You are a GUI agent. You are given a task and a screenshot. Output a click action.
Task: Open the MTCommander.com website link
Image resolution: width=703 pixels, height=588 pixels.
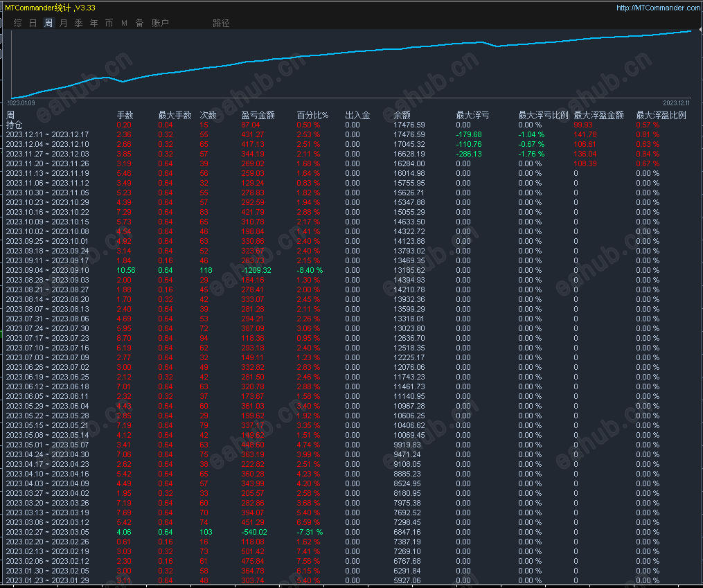[x=658, y=8]
